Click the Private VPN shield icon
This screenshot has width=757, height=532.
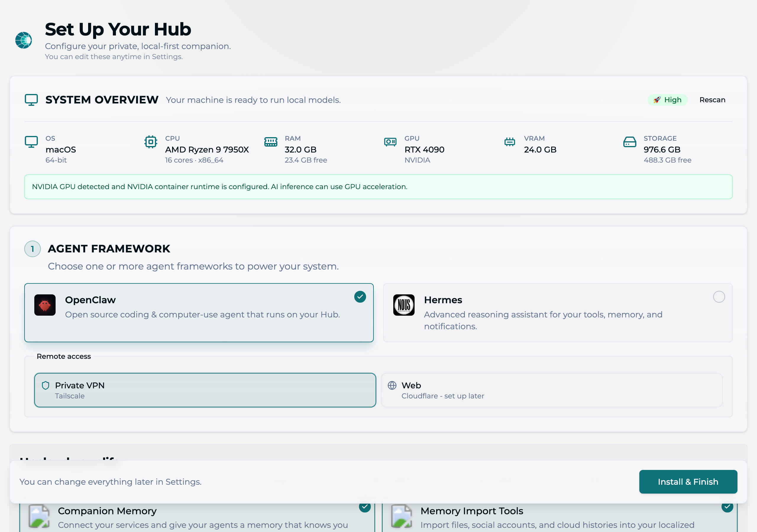(x=46, y=385)
